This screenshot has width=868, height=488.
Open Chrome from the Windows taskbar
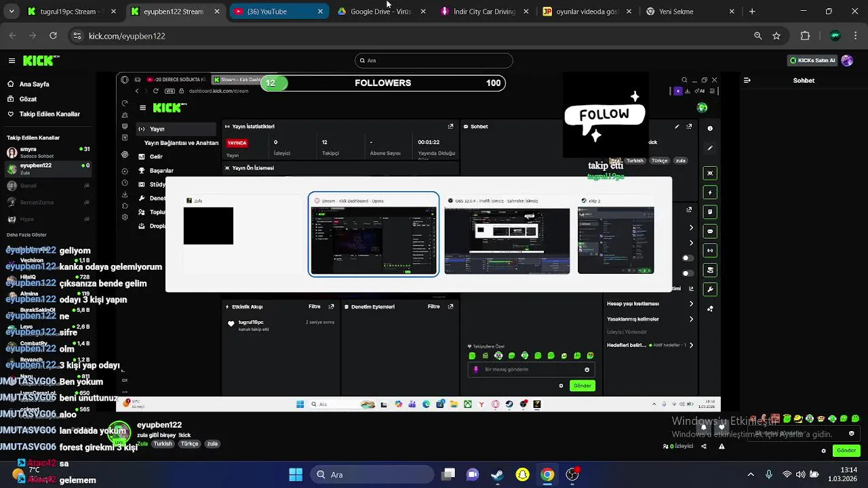pos(547,474)
